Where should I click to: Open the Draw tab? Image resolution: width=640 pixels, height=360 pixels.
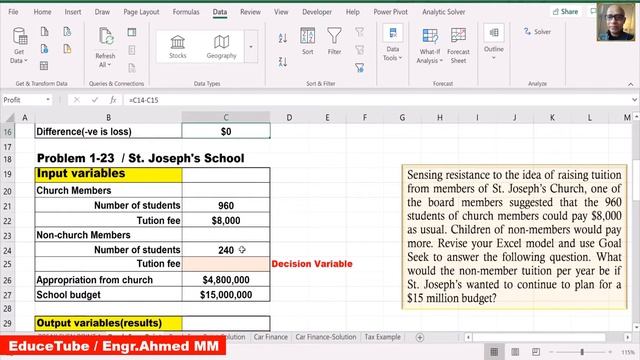click(x=102, y=12)
